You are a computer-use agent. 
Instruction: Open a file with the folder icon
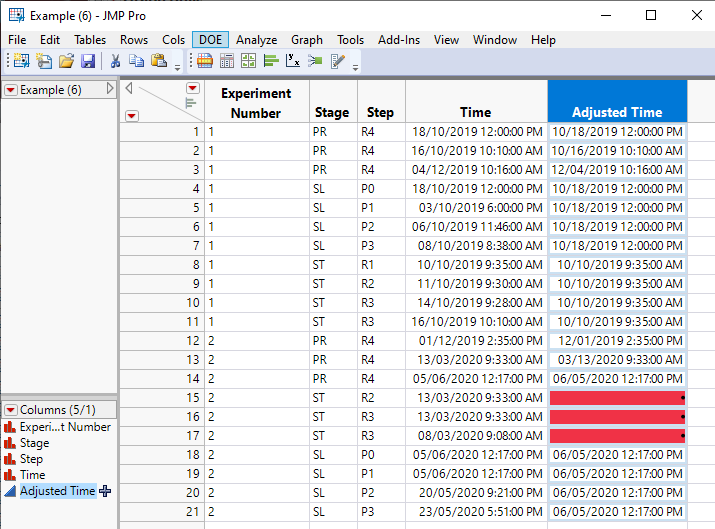click(66, 61)
